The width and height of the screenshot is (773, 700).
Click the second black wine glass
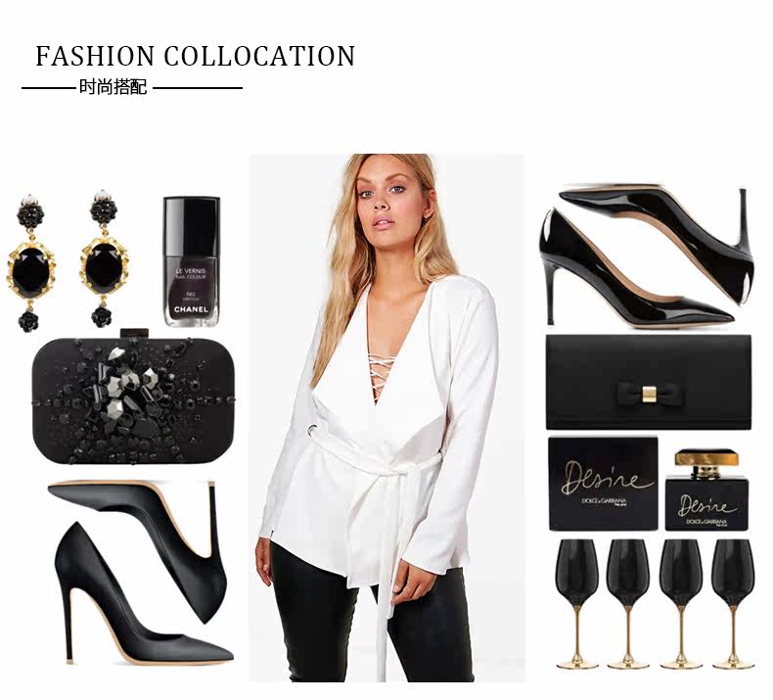pyautogui.click(x=628, y=603)
